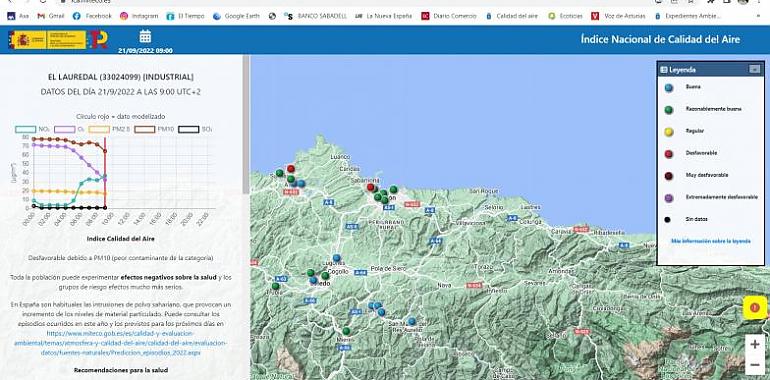Open the Calidad del aire bookmark

click(x=512, y=16)
